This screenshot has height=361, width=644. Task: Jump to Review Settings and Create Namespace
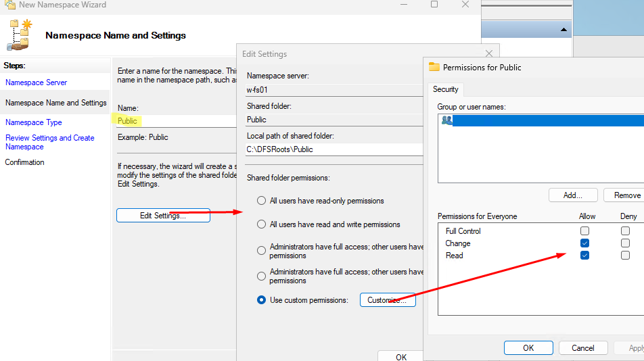[x=49, y=142]
